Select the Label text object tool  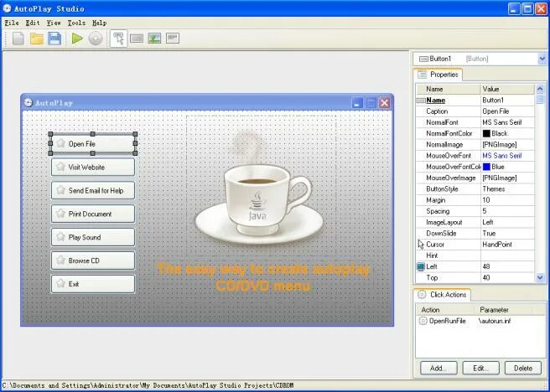pyautogui.click(x=173, y=38)
